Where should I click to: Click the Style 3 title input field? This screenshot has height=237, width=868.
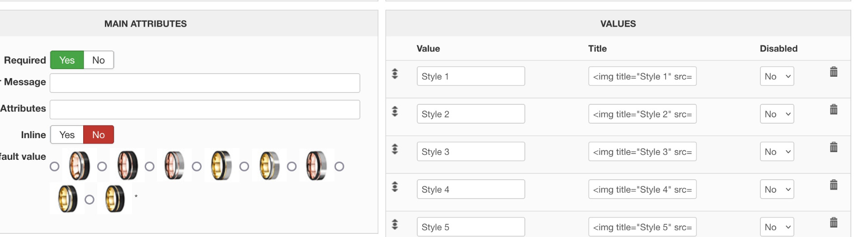click(x=642, y=152)
